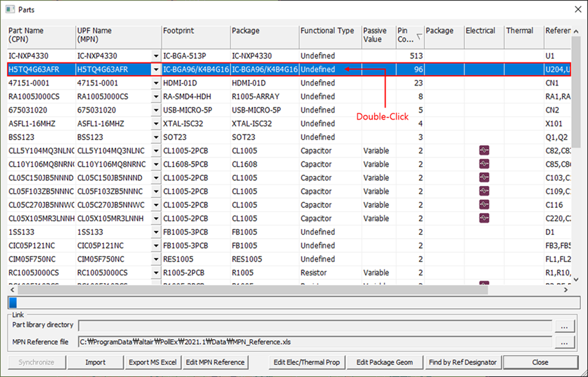
Task: Click electrical property icon for CL05C150JB5NNND
Action: (x=484, y=178)
